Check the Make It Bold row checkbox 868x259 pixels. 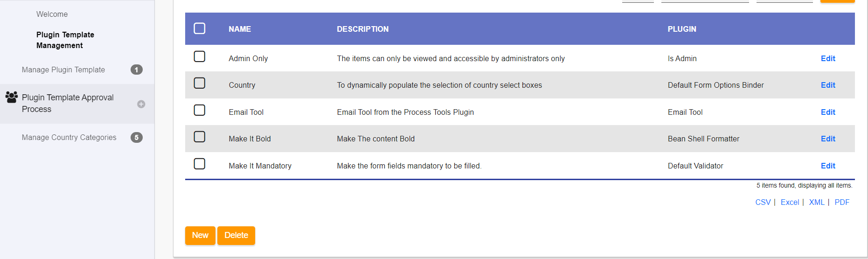point(200,137)
